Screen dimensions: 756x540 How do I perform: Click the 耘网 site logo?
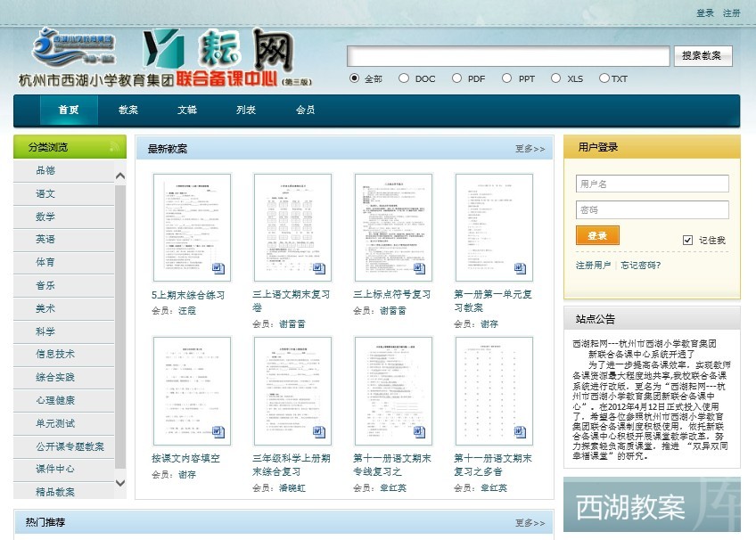[x=218, y=51]
